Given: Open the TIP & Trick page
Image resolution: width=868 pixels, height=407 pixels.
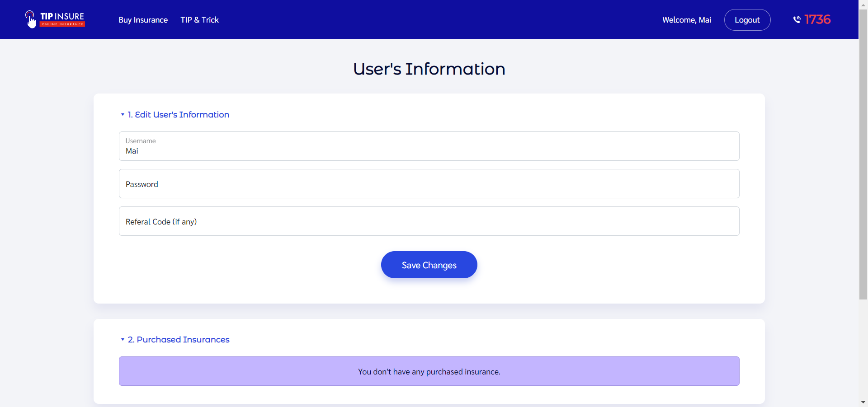Looking at the screenshot, I should tap(199, 20).
